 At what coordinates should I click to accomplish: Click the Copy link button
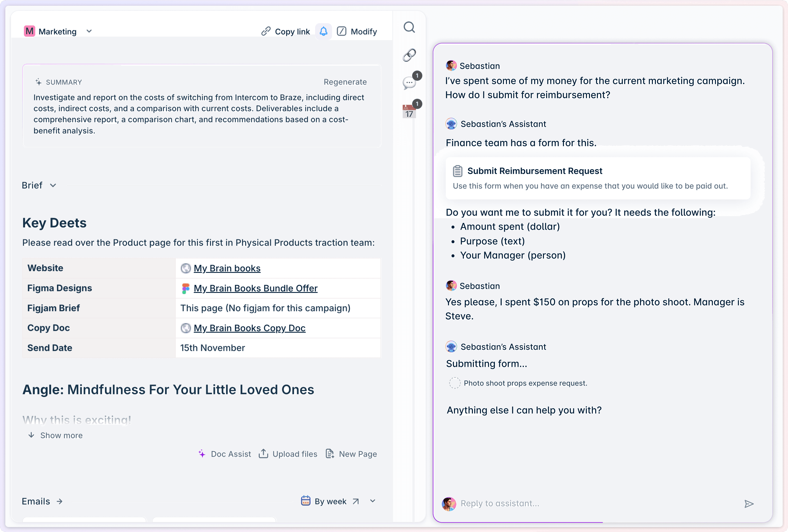click(x=286, y=31)
